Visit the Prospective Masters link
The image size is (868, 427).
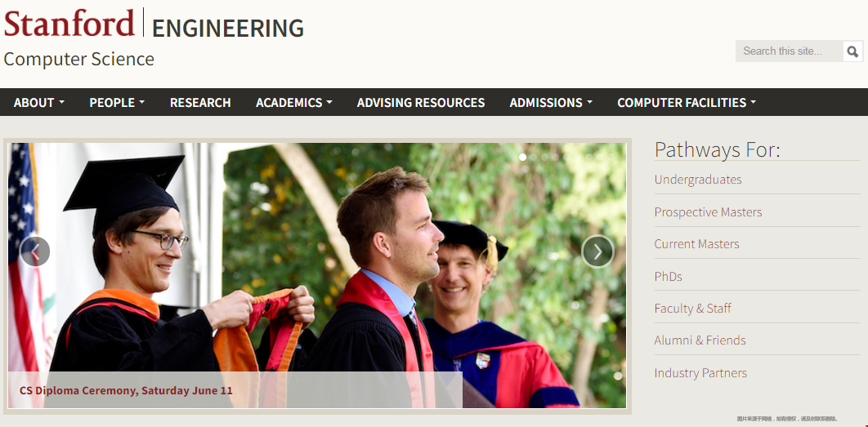(708, 211)
